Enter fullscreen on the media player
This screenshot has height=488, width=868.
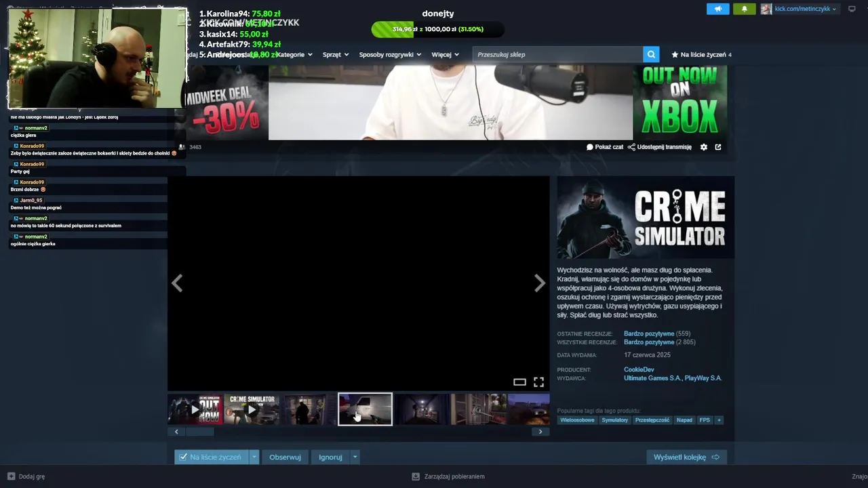pos(538,382)
